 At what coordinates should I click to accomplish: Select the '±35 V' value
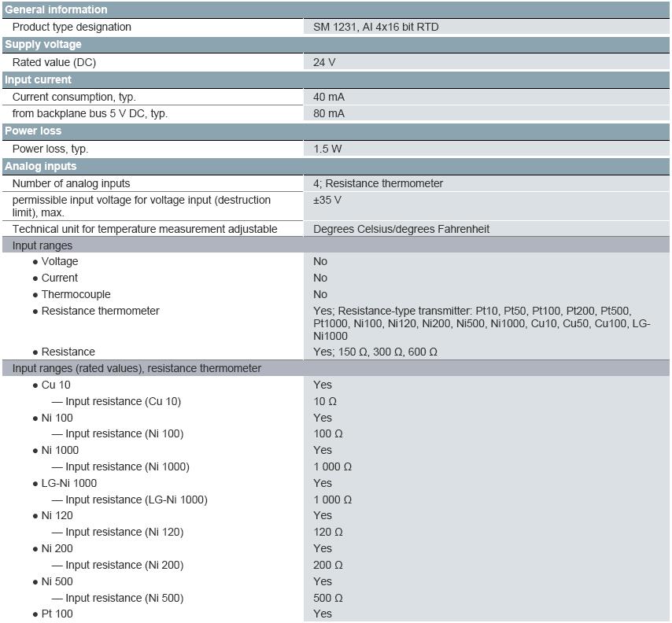click(327, 200)
